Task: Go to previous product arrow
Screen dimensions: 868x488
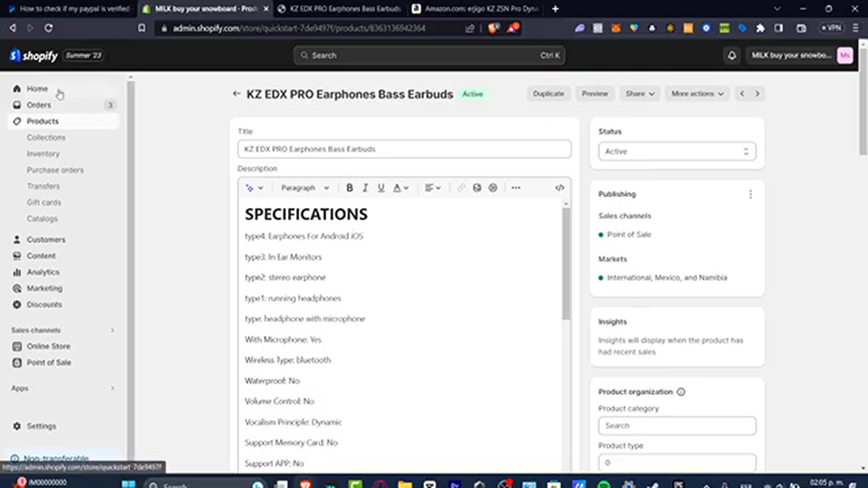Action: (x=742, y=94)
